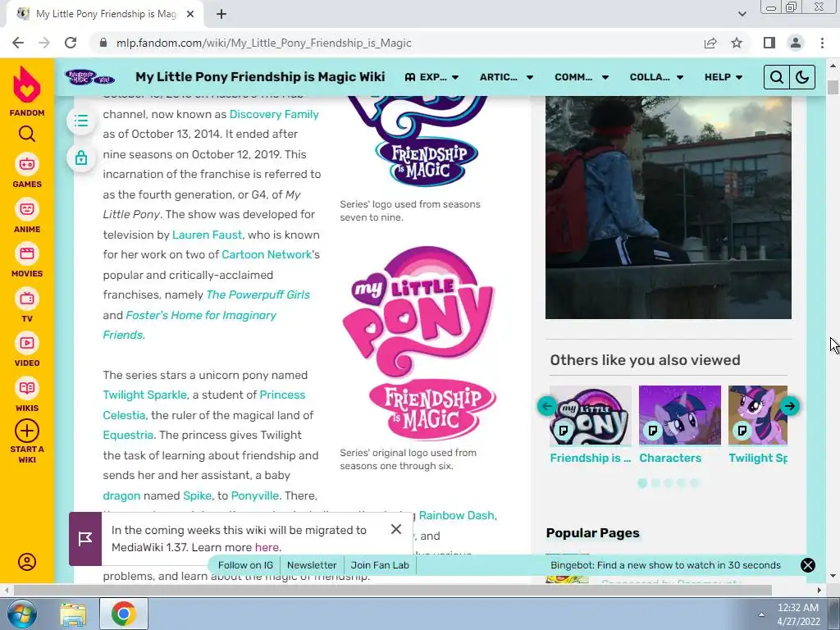This screenshot has height=630, width=840.
Task: Open the tab search dropdown chevron
Action: pyautogui.click(x=742, y=14)
